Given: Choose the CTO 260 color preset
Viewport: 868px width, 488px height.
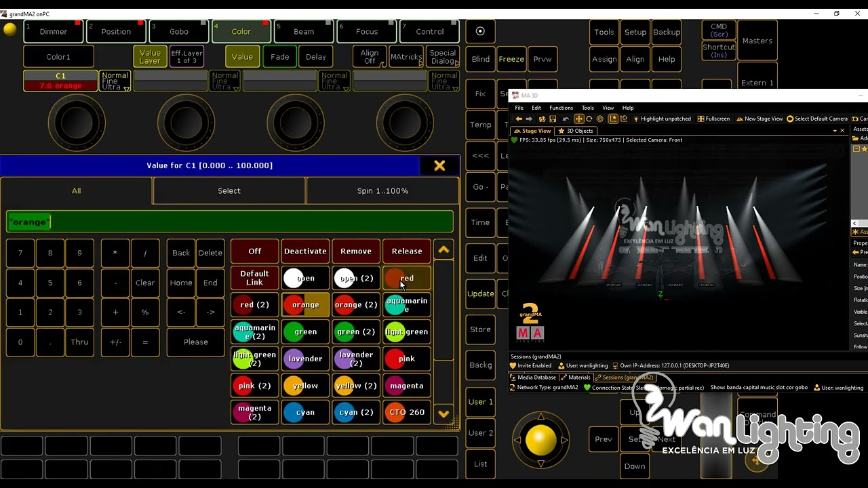Looking at the screenshot, I should (x=407, y=412).
